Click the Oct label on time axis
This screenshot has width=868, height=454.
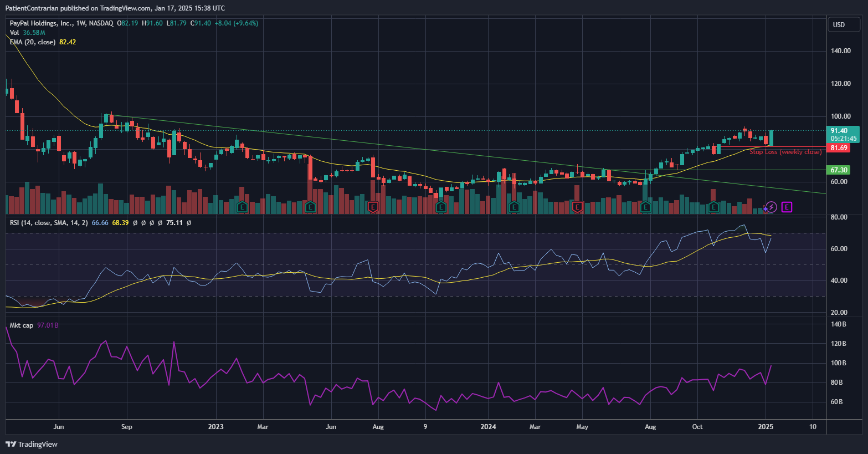click(x=697, y=427)
